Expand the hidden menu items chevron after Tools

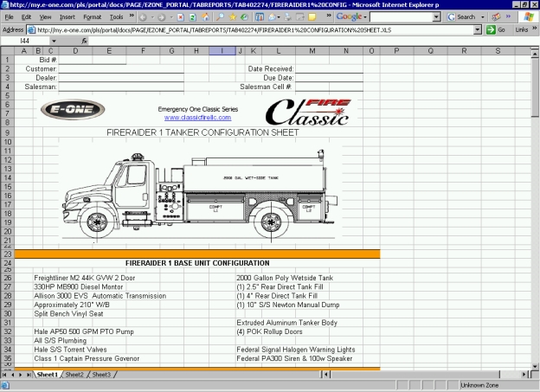132,16
